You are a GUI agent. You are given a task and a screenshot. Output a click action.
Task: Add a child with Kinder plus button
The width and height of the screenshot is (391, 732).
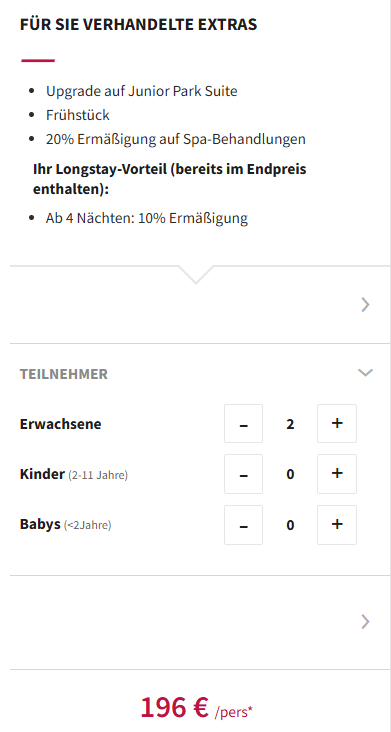pos(337,474)
